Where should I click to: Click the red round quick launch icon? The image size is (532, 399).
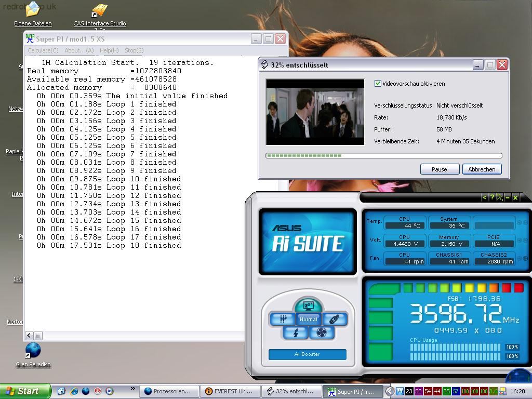(x=98, y=391)
